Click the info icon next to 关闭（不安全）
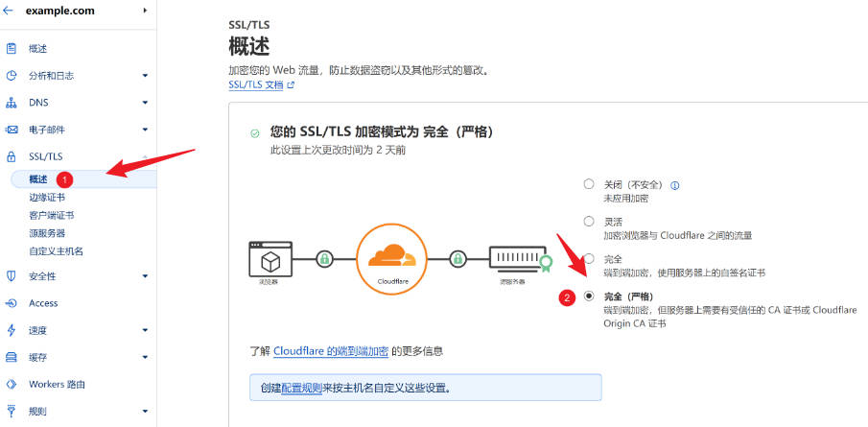The image size is (868, 427). click(x=675, y=185)
